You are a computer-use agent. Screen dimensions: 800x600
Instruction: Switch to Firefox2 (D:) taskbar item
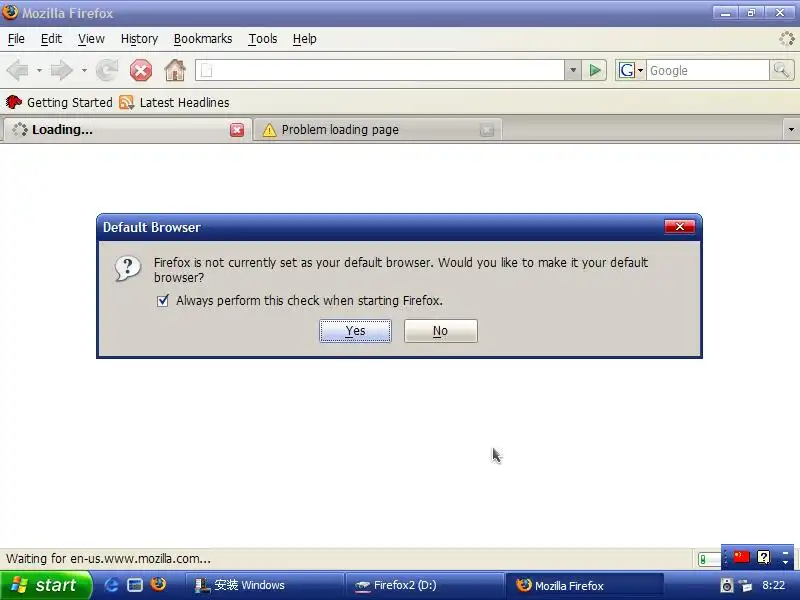point(424,585)
